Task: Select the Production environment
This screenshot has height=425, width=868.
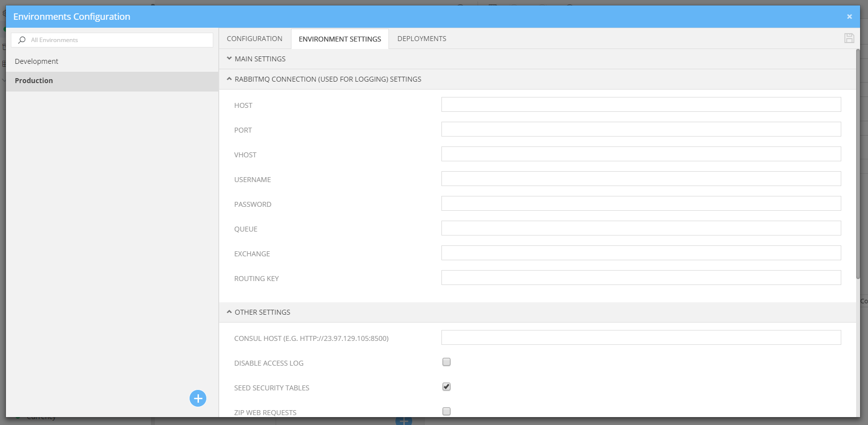Action: pos(34,81)
